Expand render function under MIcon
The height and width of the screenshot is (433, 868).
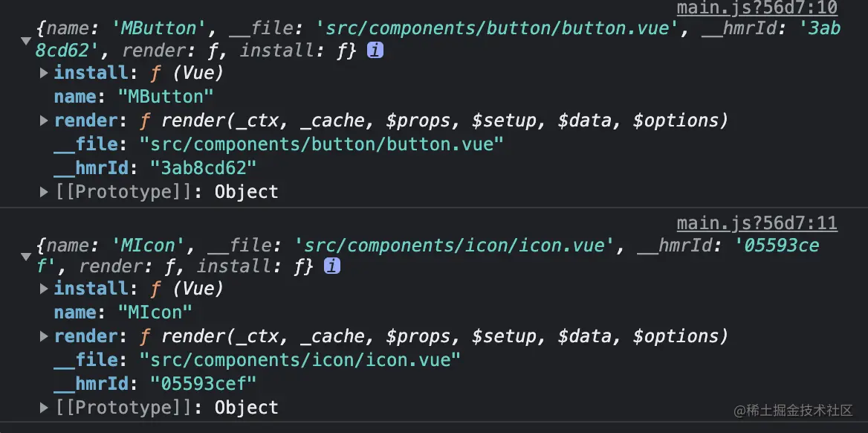tap(45, 336)
